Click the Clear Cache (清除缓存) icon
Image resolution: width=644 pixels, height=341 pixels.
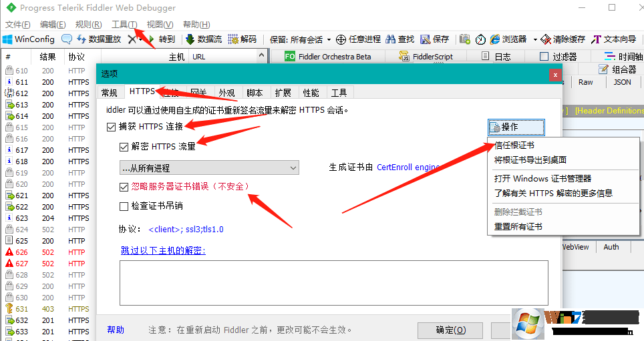click(545, 39)
